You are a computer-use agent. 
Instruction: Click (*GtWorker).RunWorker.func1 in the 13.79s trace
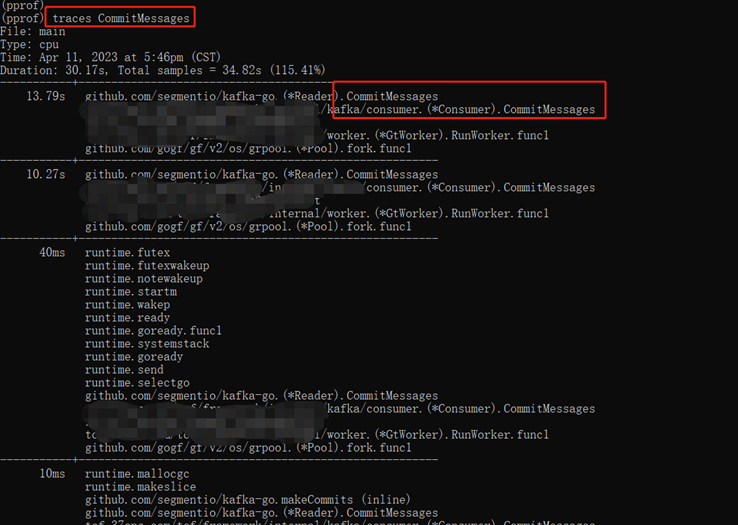coord(438,136)
